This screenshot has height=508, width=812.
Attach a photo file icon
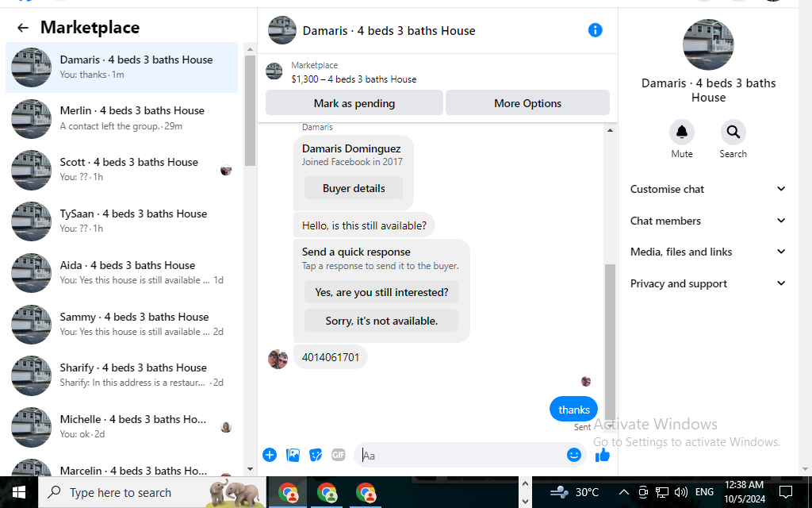coord(293,455)
